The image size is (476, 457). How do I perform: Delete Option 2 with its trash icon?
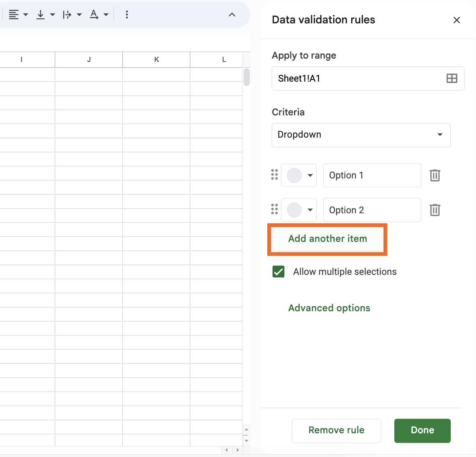[x=435, y=210]
